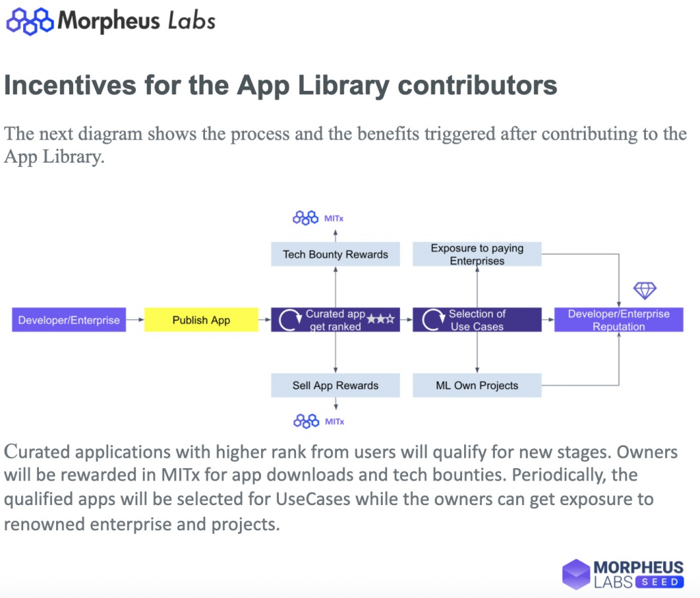Click the "Selection of Use Cases" label

click(x=476, y=320)
